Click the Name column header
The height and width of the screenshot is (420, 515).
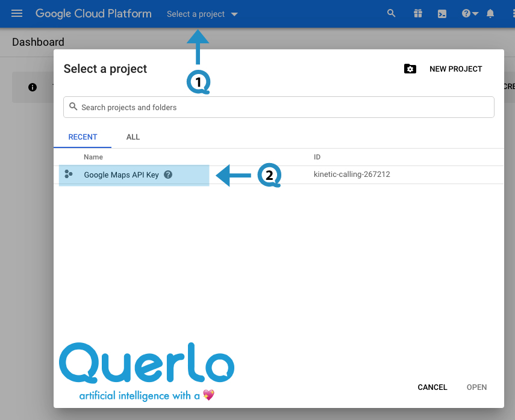[x=93, y=157]
